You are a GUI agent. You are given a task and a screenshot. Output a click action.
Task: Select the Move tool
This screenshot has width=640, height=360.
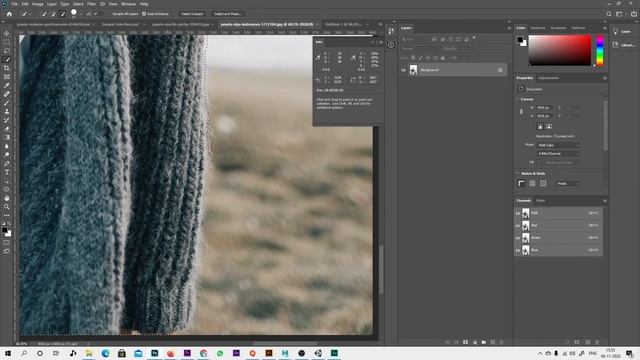(7, 33)
